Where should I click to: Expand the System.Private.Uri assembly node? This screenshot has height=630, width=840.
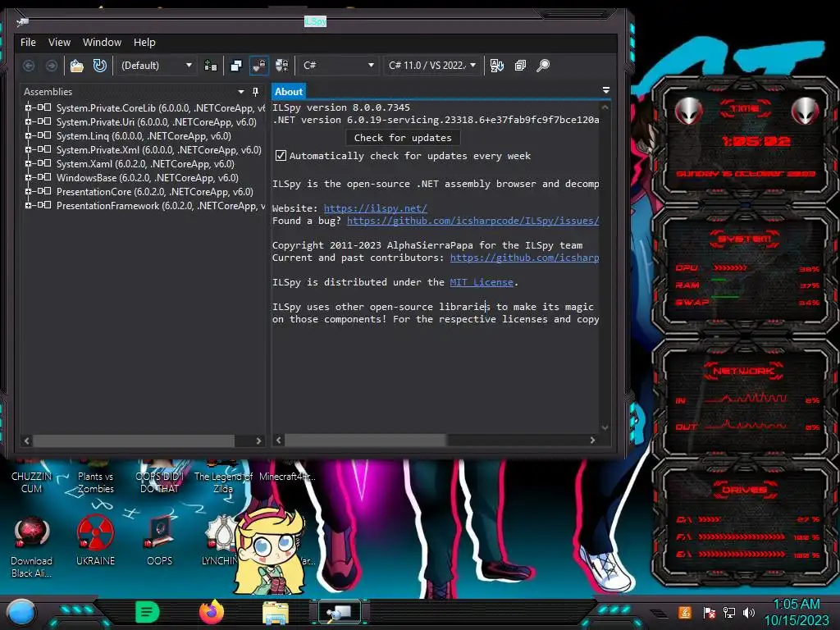(x=28, y=121)
